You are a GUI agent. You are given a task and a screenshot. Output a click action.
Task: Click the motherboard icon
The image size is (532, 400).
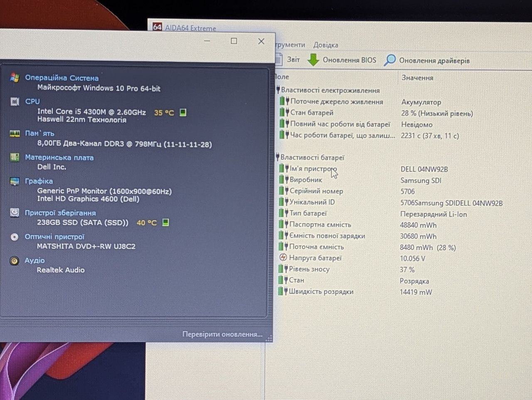point(15,157)
